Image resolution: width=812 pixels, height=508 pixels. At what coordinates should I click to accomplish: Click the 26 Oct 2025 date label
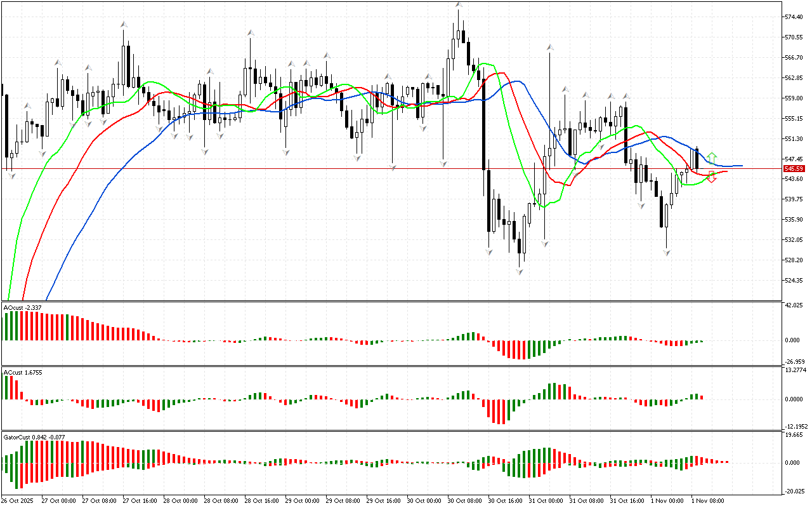point(18,500)
